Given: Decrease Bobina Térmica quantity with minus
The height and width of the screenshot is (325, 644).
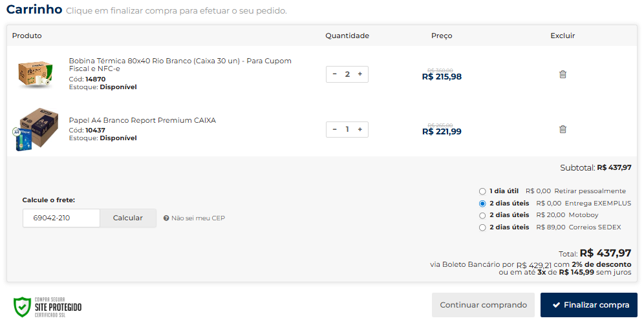Looking at the screenshot, I should click(x=335, y=74).
